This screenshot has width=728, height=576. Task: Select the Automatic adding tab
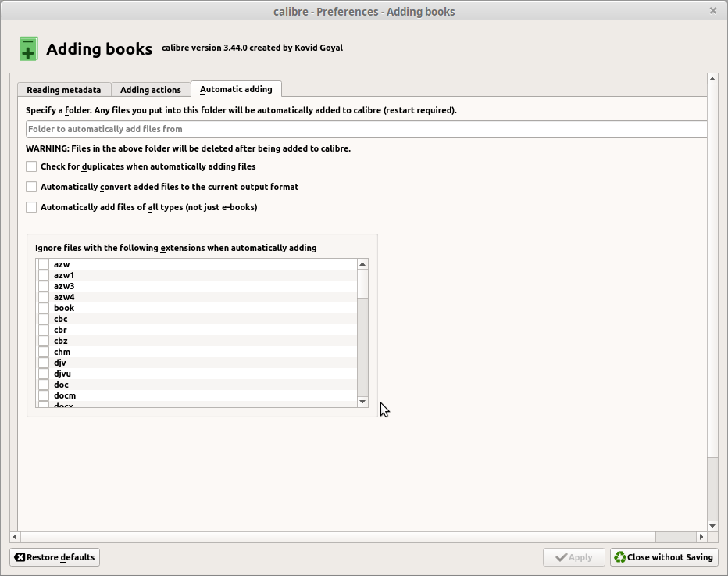(236, 89)
